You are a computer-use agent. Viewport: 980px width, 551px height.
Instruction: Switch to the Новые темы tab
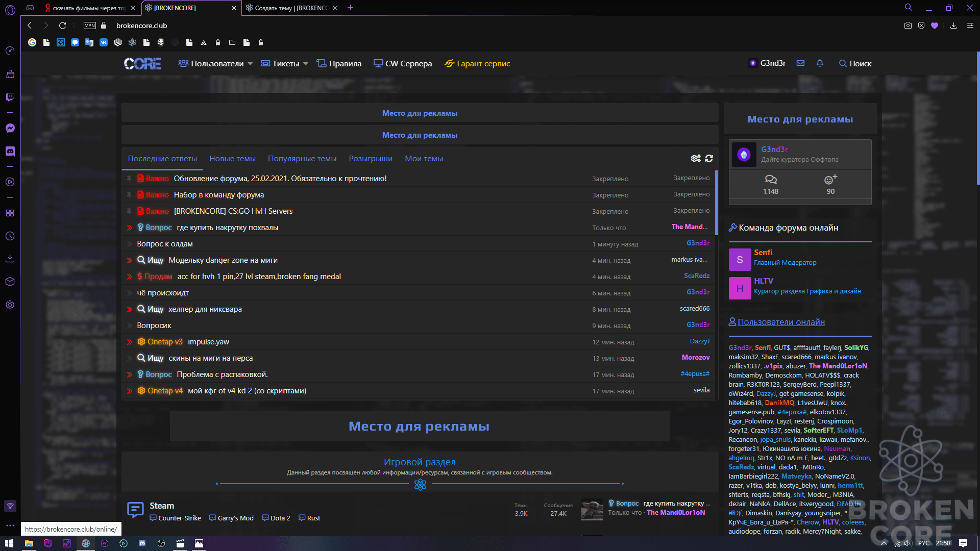pyautogui.click(x=232, y=159)
